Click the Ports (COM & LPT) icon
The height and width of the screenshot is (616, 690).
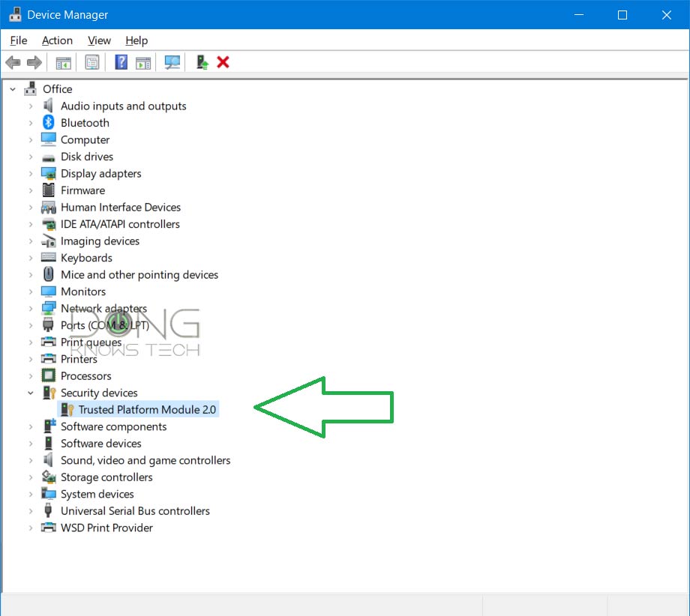49,325
